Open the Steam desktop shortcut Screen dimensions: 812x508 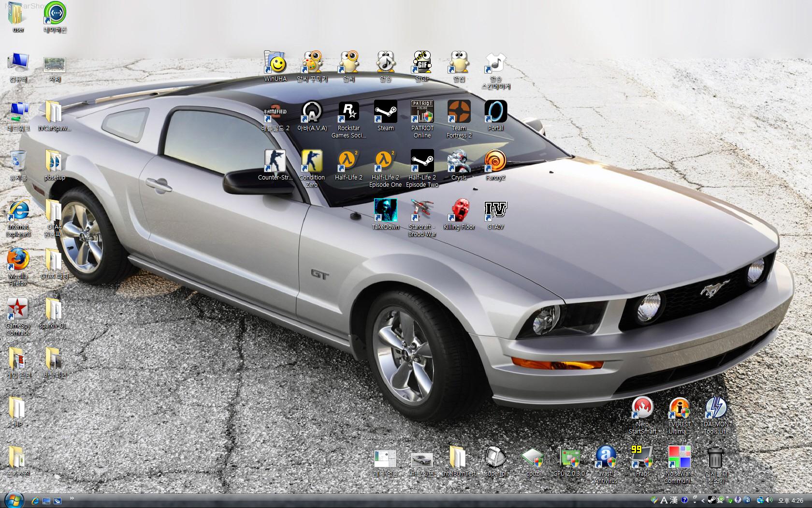tap(385, 112)
